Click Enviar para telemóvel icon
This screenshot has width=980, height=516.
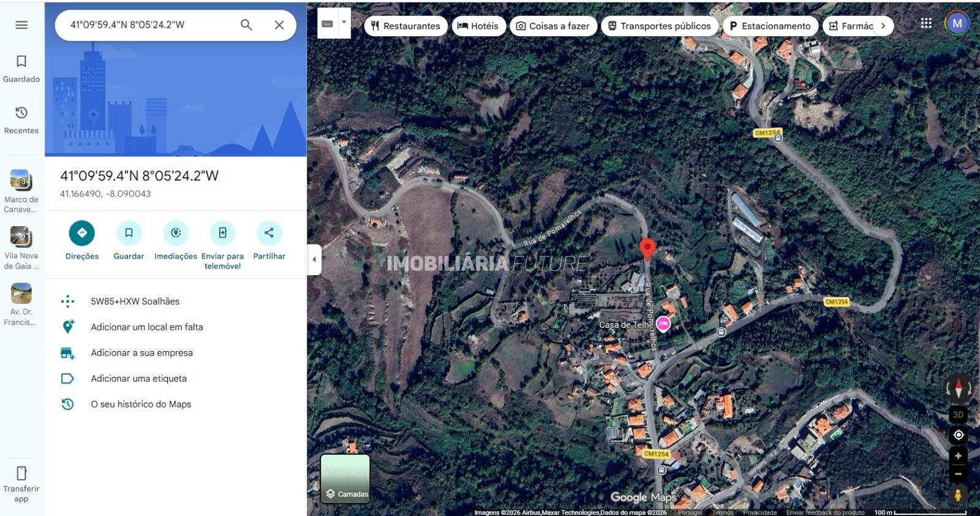222,233
